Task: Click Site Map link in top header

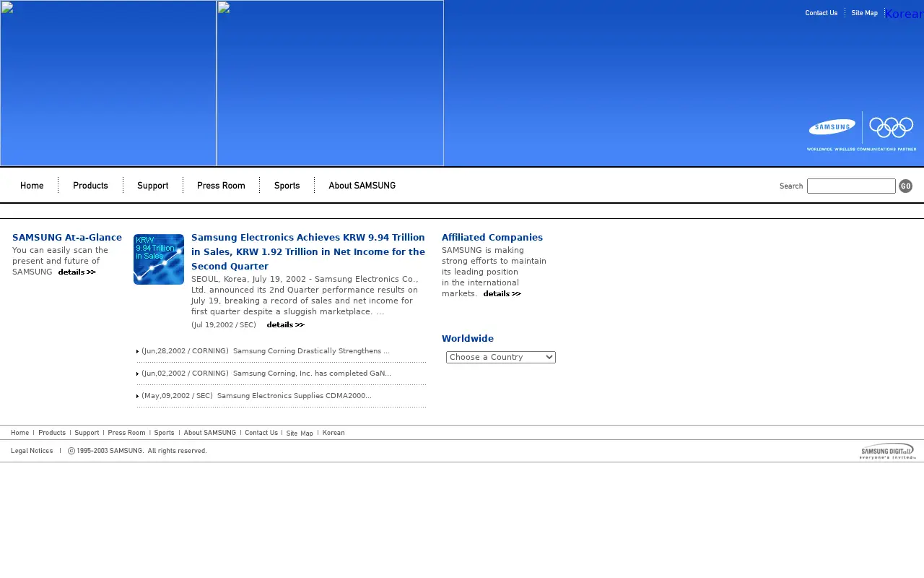Action: point(864,13)
